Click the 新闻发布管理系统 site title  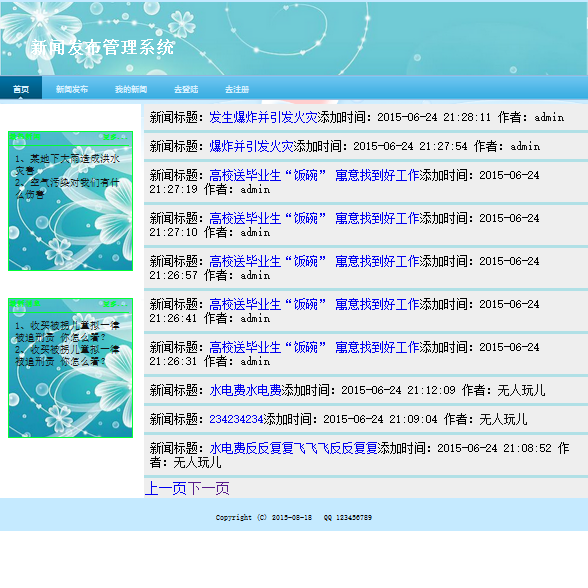(102, 48)
